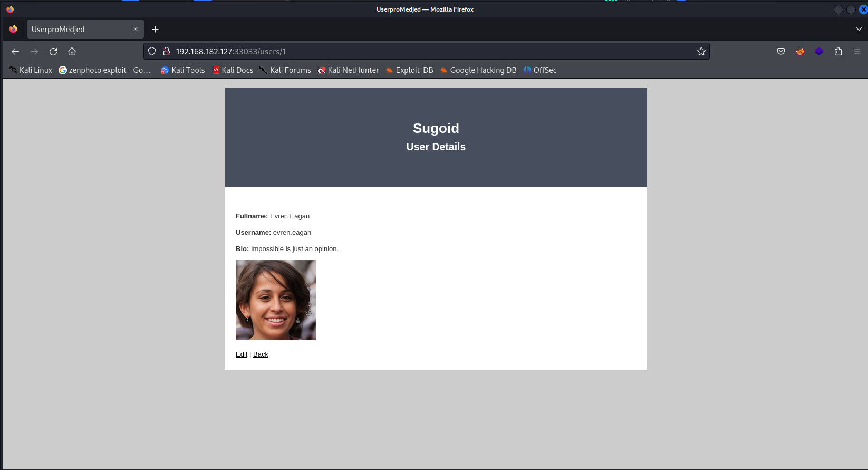Click the shield tracking protection icon
Screen dimensions: 868x470
(x=152, y=52)
